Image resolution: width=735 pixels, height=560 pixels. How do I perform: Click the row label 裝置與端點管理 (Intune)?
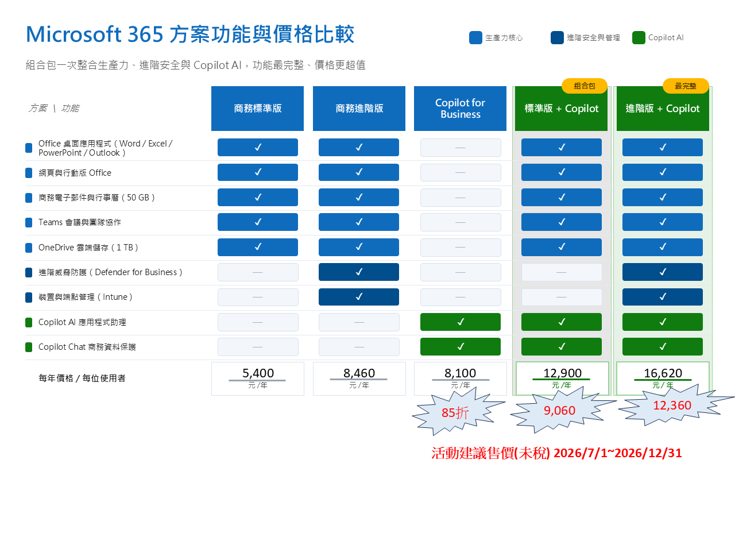pos(86,297)
